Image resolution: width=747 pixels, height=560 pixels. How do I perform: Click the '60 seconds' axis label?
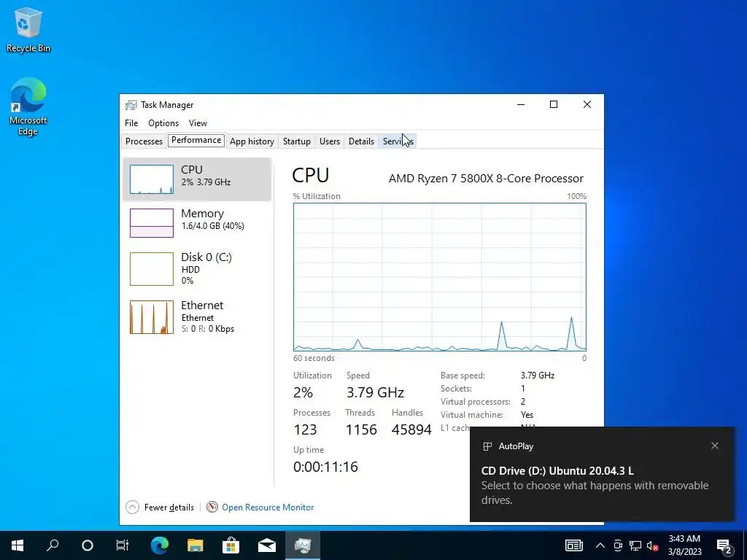click(314, 358)
